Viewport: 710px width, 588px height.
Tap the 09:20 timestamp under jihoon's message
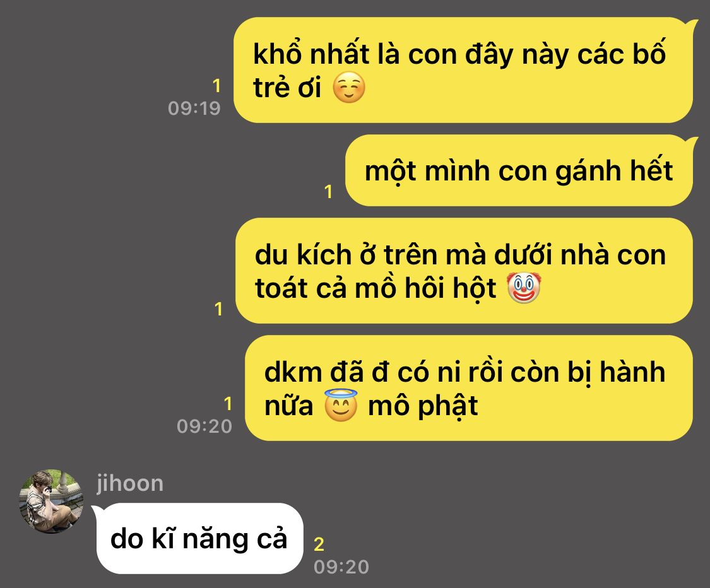click(x=341, y=567)
